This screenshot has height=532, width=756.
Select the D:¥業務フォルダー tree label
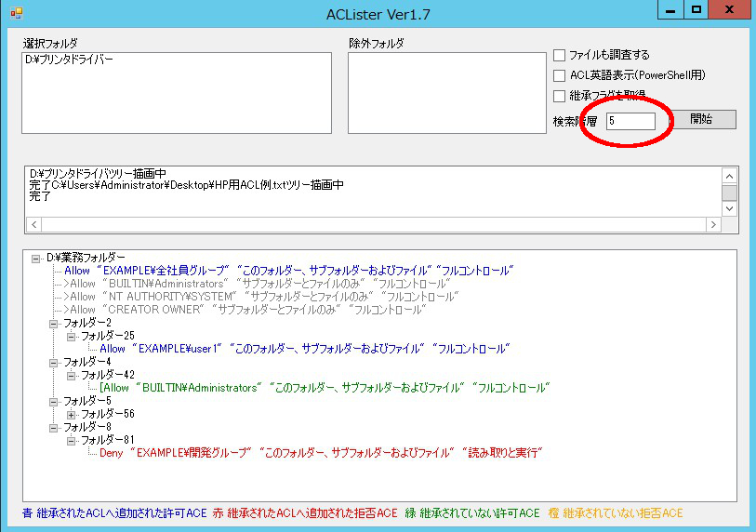(x=86, y=258)
